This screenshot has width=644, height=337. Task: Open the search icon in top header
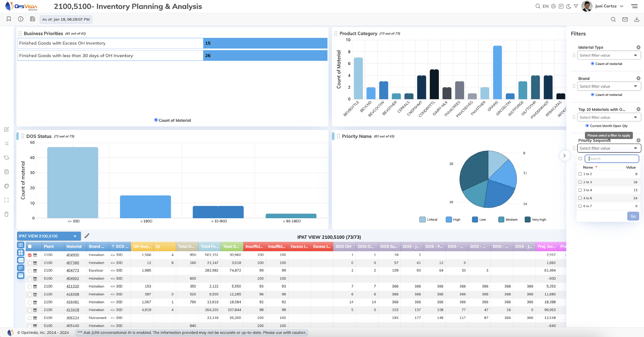(x=538, y=6)
